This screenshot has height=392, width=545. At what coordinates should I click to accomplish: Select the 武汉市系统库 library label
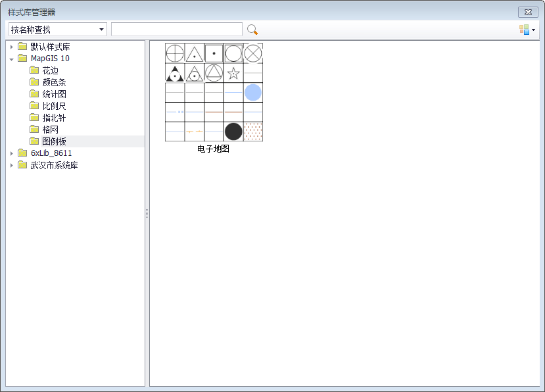54,165
